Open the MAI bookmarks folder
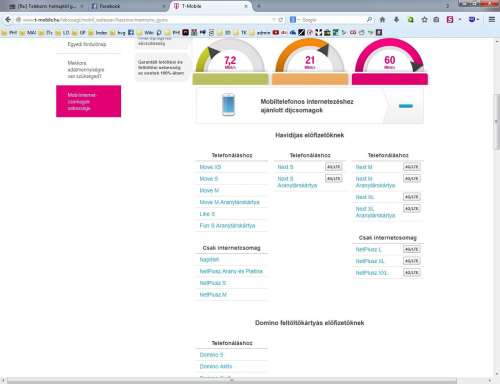This screenshot has height=384, width=500. point(28,32)
